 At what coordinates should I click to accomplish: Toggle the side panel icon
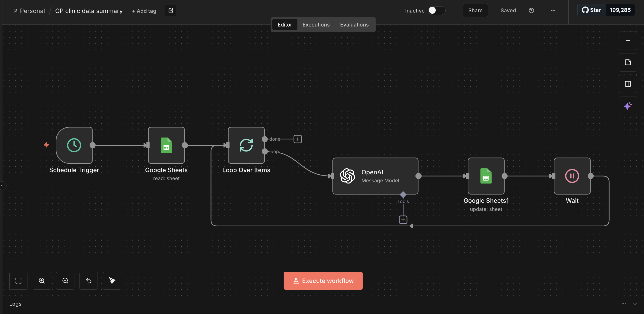(628, 84)
